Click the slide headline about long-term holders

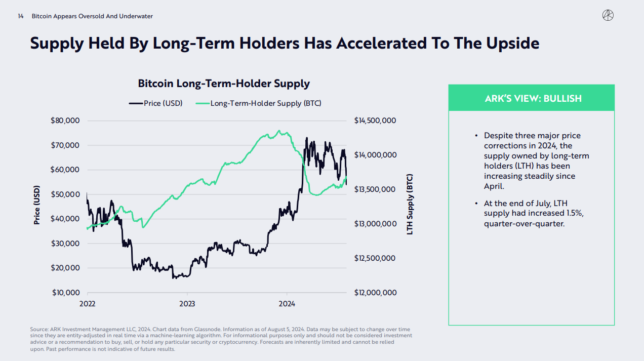pyautogui.click(x=285, y=44)
